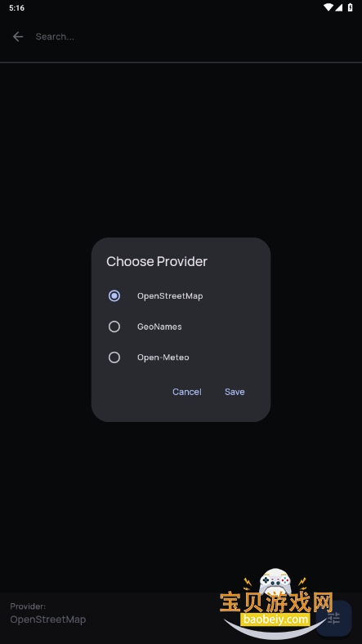Click the orange 宝贝游戏网 watermark text

pos(276,602)
